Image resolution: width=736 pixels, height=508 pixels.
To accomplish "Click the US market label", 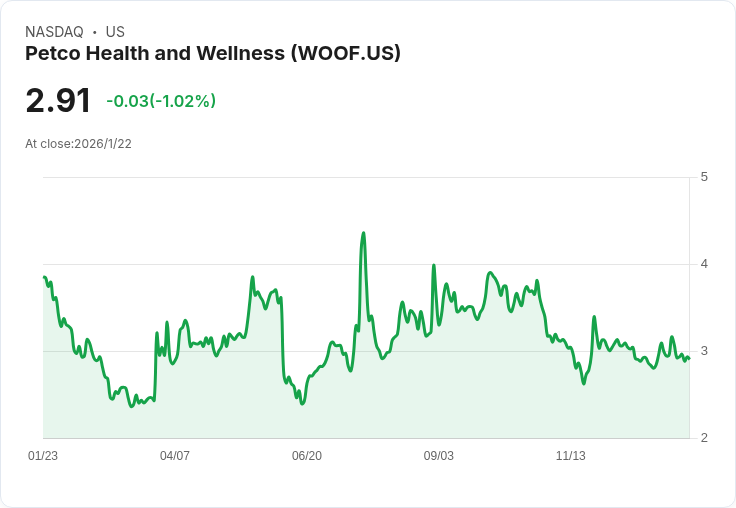I will coord(115,32).
